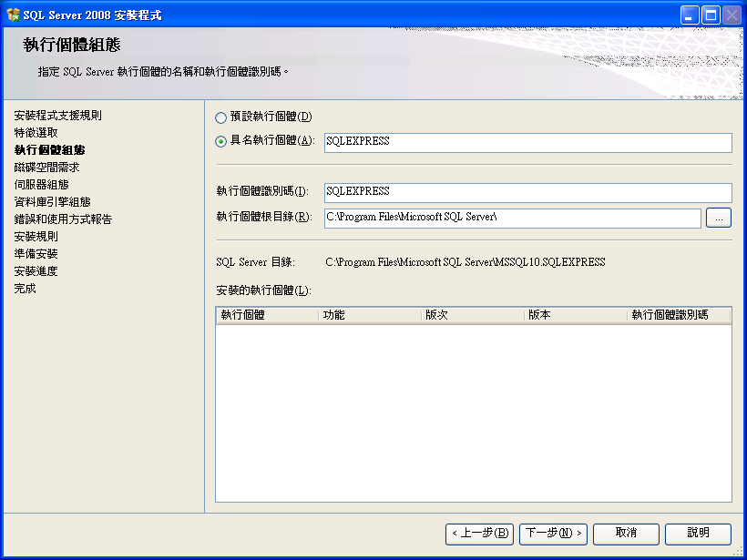Select 準備安裝 step in sidebar
The height and width of the screenshot is (560, 747).
point(36,254)
